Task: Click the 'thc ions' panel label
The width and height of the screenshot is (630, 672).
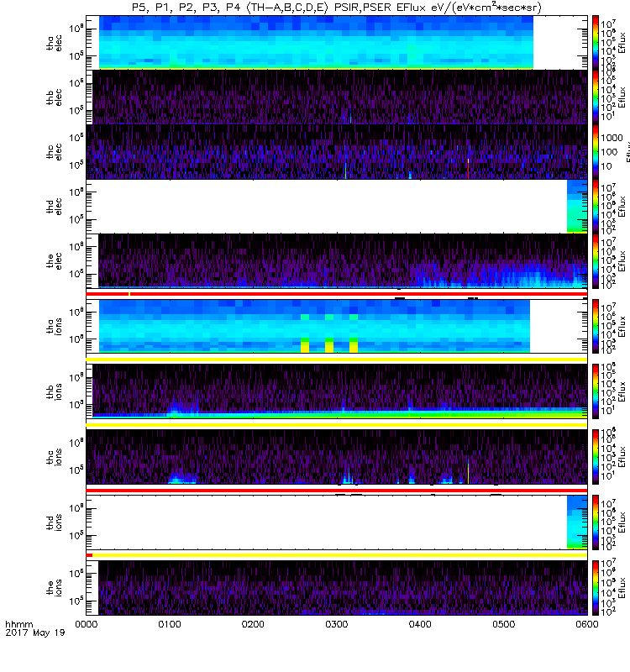Action: [55, 457]
